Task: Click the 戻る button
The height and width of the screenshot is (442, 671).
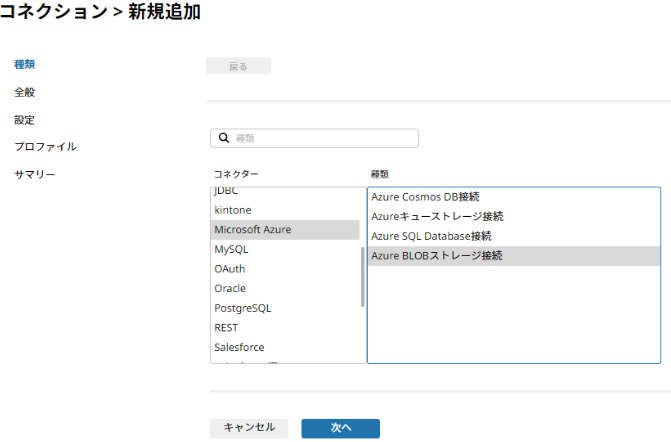Action: point(238,66)
